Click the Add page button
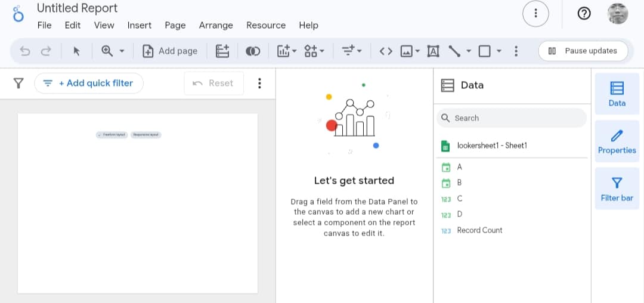 pyautogui.click(x=170, y=51)
